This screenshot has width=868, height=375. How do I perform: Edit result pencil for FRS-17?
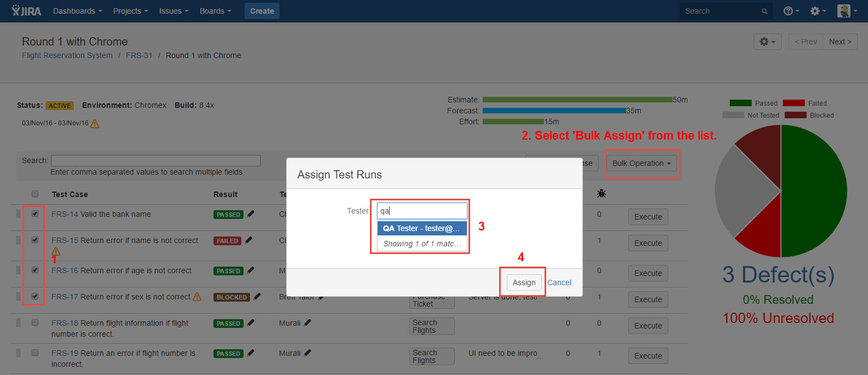257,297
